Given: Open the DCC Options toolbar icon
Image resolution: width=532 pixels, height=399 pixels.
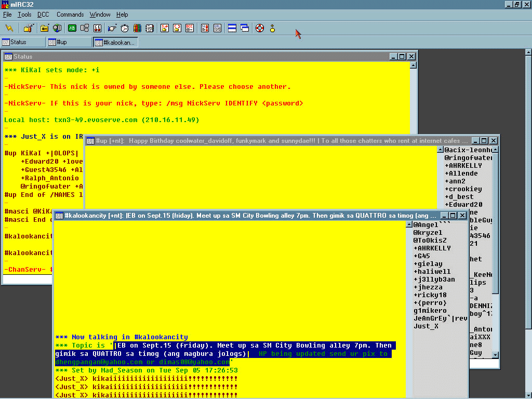Looking at the screenshot, I should click(190, 28).
